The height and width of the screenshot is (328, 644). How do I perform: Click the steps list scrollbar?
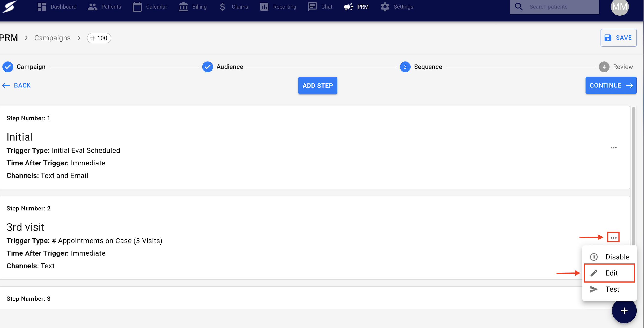(x=633, y=175)
